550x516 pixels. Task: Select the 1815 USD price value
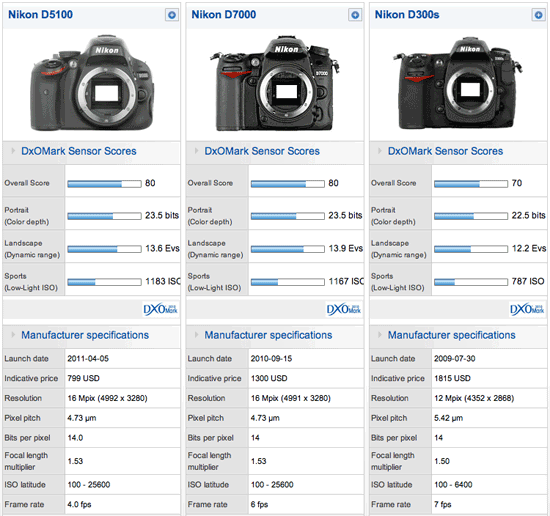(x=452, y=378)
